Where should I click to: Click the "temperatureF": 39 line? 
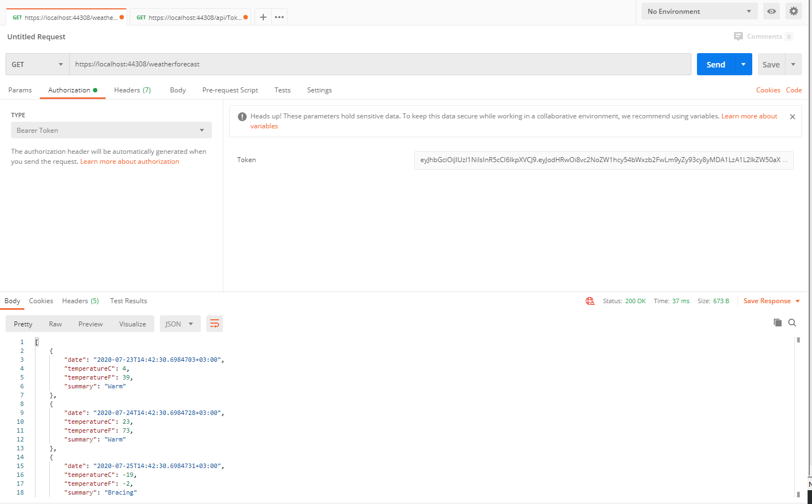pyautogui.click(x=98, y=377)
